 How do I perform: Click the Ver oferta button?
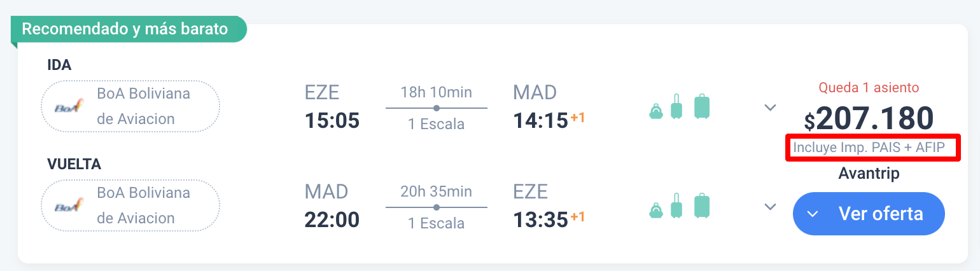pyautogui.click(x=869, y=214)
